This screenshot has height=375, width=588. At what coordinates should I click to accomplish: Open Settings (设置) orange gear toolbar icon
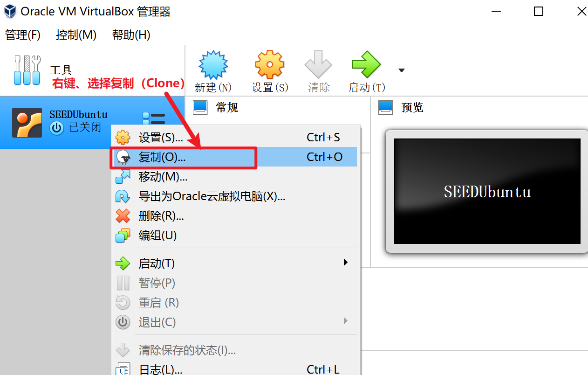click(x=270, y=64)
